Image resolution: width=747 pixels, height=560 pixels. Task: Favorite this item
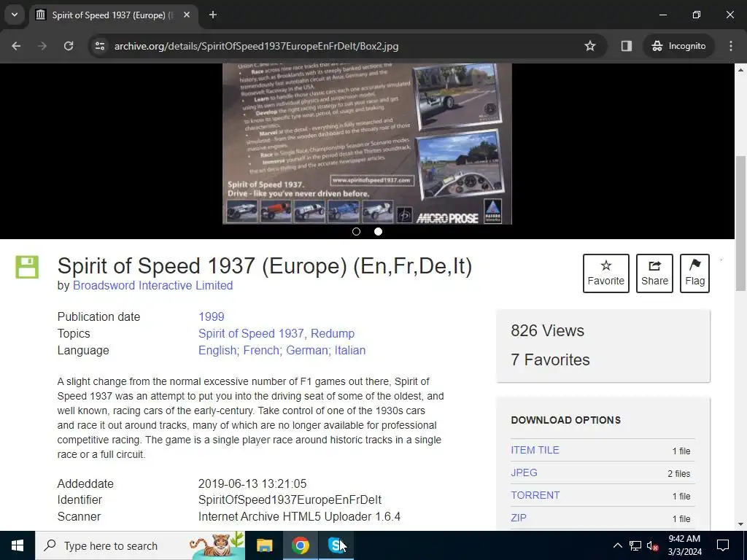pos(606,273)
